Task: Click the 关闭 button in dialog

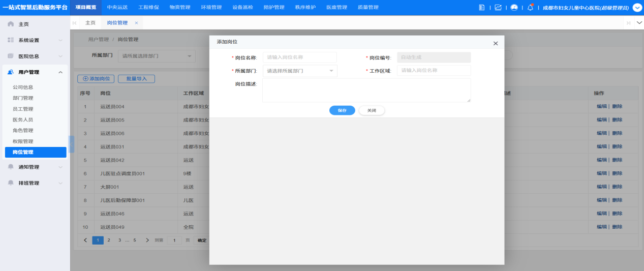Action: tap(372, 110)
